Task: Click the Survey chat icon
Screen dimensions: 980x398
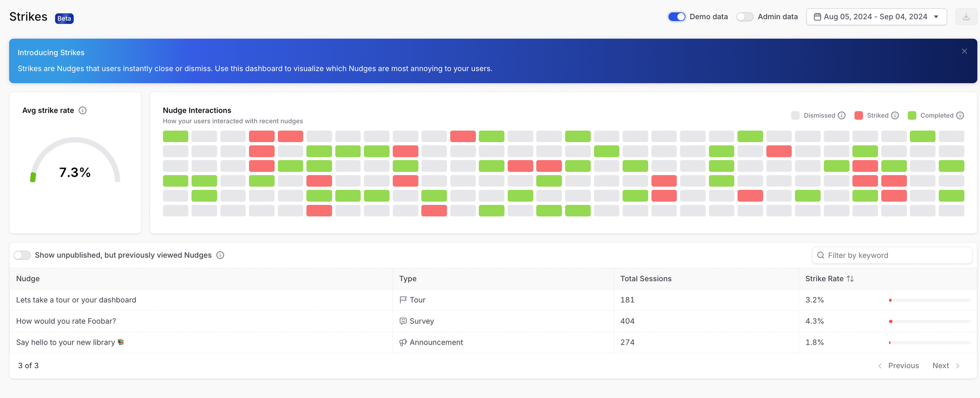Action: pyautogui.click(x=403, y=321)
